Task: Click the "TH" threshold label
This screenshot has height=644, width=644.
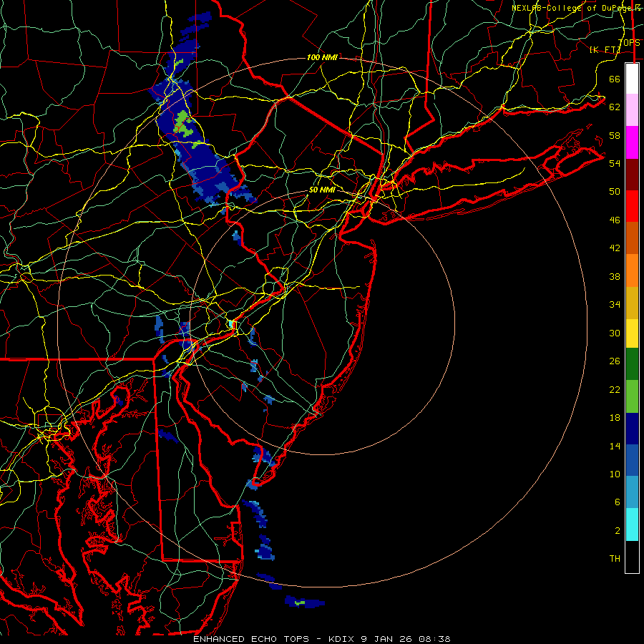Action: click(615, 559)
